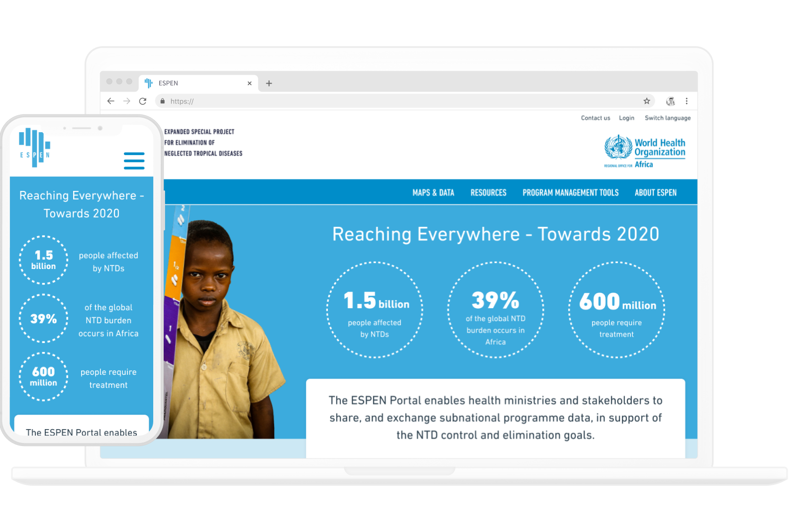Open the Contact us link
This screenshot has width=799, height=532.
coord(596,118)
